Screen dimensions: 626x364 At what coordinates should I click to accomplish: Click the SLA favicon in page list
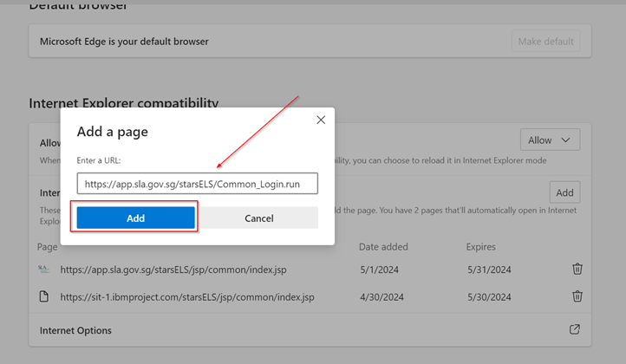click(x=43, y=269)
